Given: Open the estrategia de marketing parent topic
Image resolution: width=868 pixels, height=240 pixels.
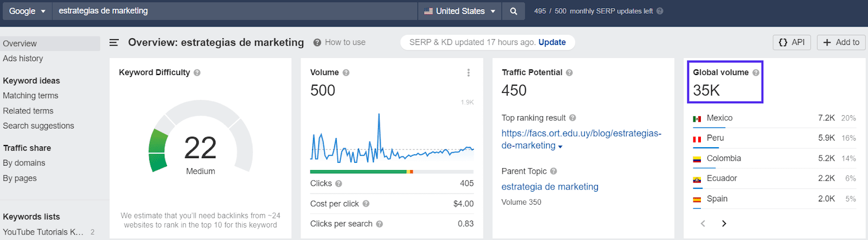Looking at the screenshot, I should pos(550,187).
